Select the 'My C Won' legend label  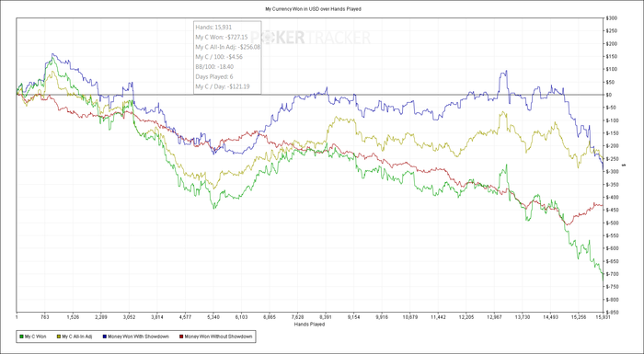(35, 337)
